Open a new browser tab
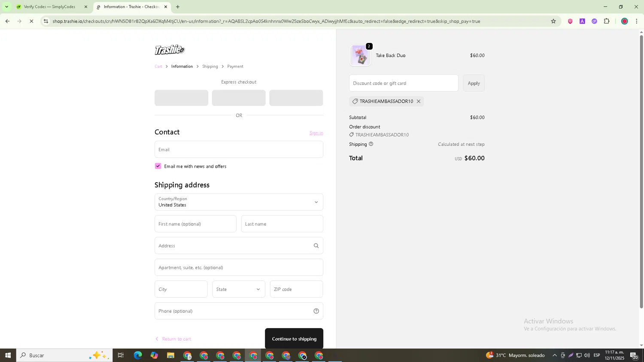 tap(178, 7)
